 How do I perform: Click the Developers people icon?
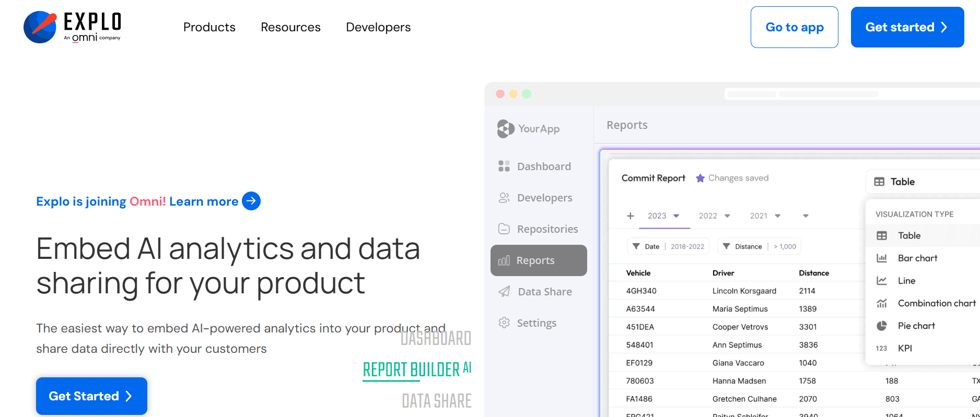(504, 197)
